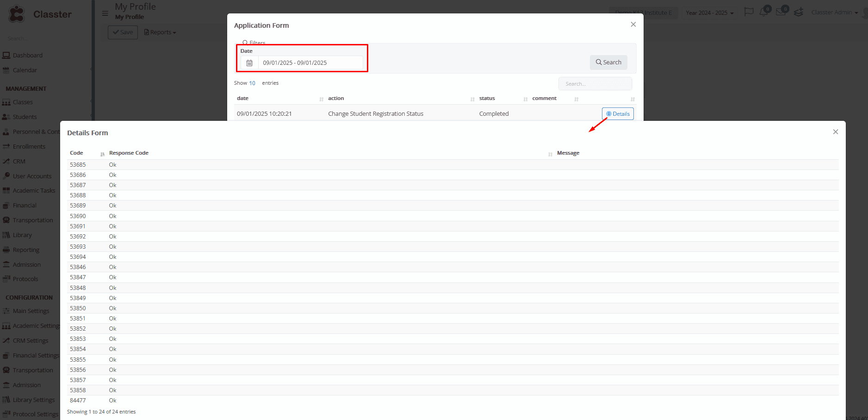
Task: Expand the Filters section
Action: pos(254,43)
